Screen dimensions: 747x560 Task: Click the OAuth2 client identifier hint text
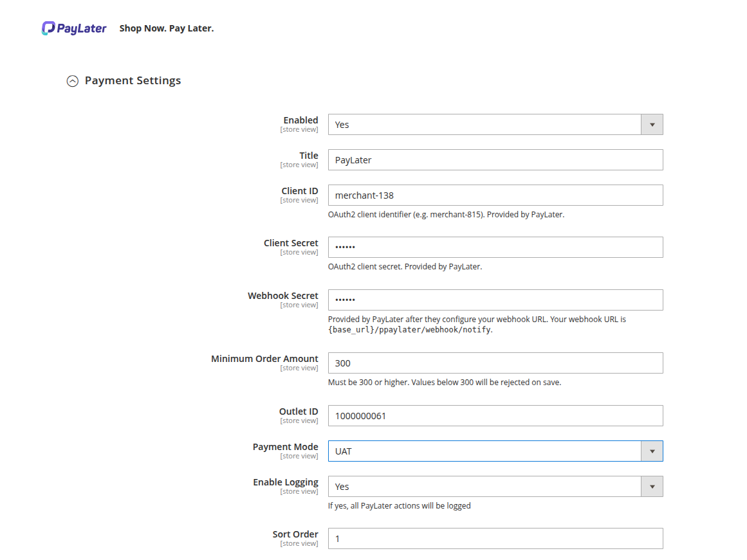[x=446, y=215]
